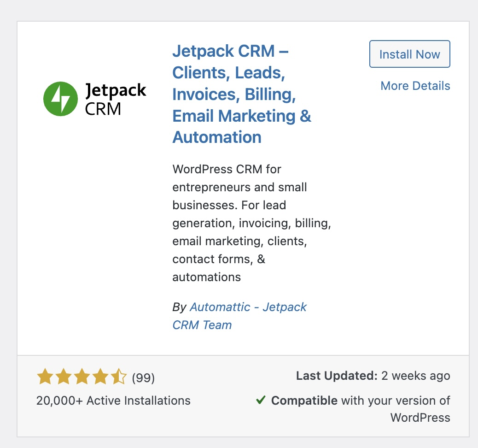Viewport: 478px width, 448px height.
Task: Open the More Details link
Action: [415, 86]
